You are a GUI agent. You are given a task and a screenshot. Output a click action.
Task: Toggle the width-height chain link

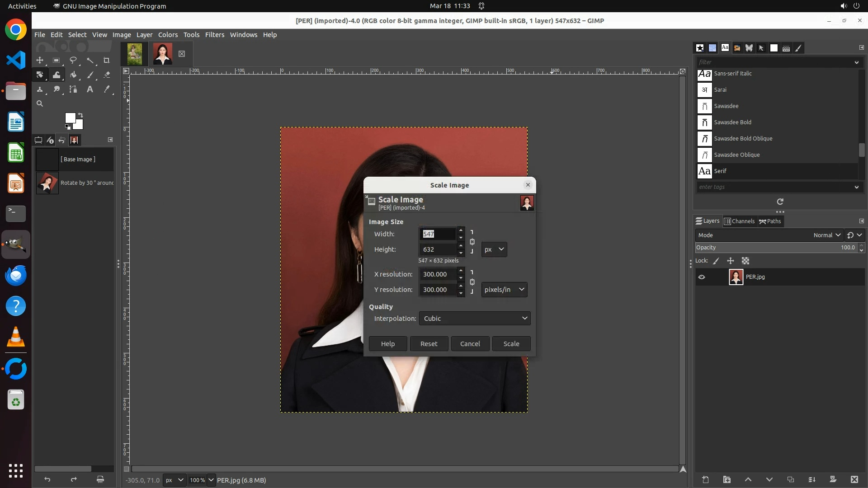click(472, 242)
